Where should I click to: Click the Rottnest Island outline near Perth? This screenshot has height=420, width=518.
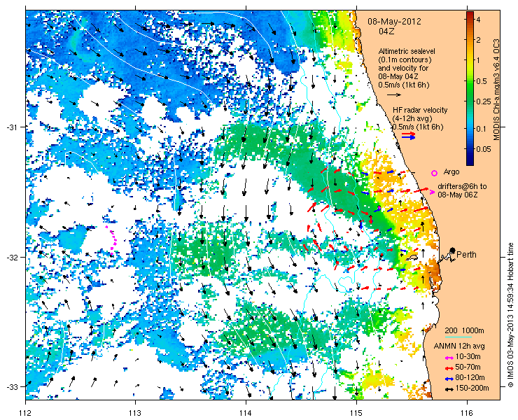tap(412, 256)
